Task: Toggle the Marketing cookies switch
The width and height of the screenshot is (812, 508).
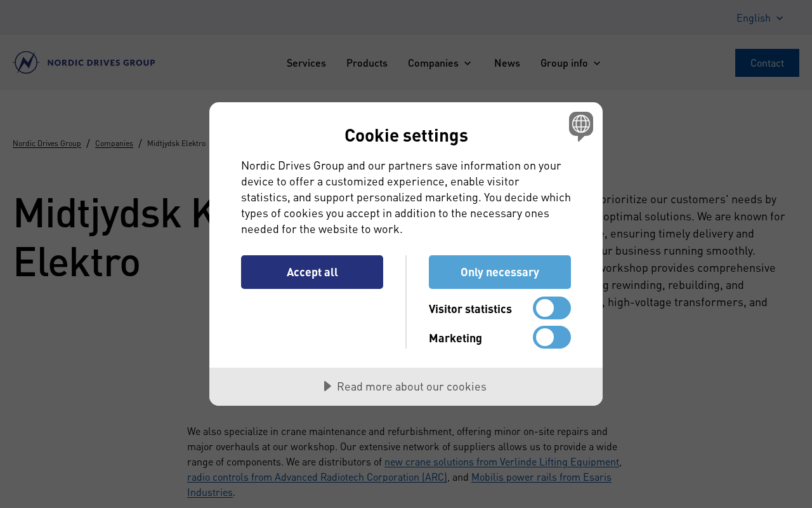Action: [551, 337]
